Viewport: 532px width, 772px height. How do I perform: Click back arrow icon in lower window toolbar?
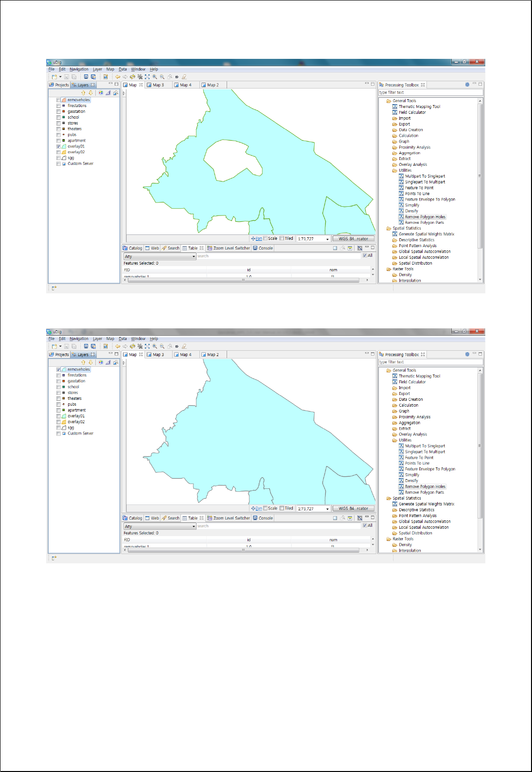point(118,346)
